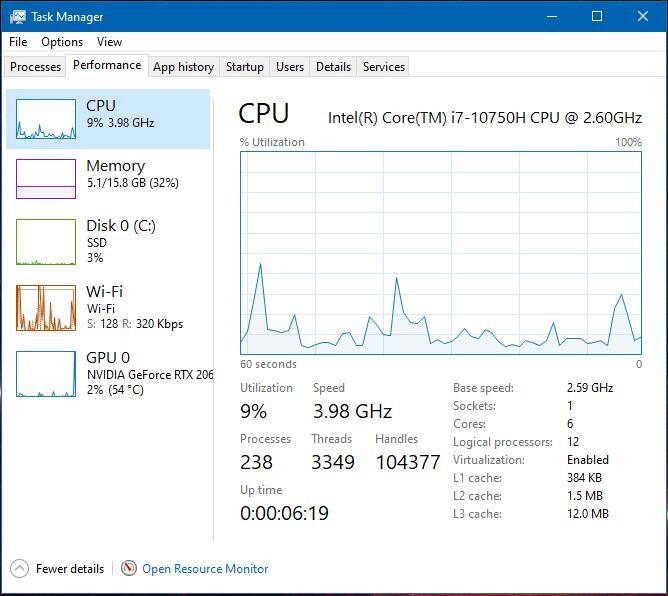Click the Task Manager title bar icon
The height and width of the screenshot is (596, 668).
17,16
